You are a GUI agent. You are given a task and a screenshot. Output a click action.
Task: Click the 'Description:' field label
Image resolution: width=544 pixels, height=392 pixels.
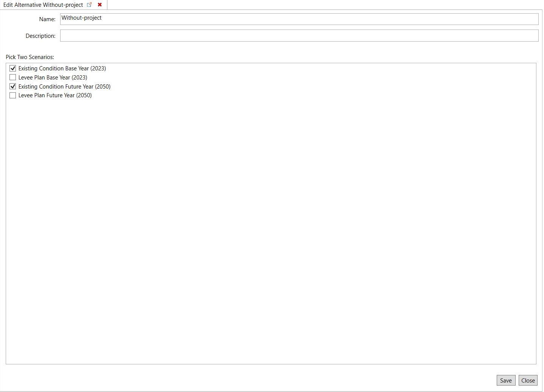[40, 36]
